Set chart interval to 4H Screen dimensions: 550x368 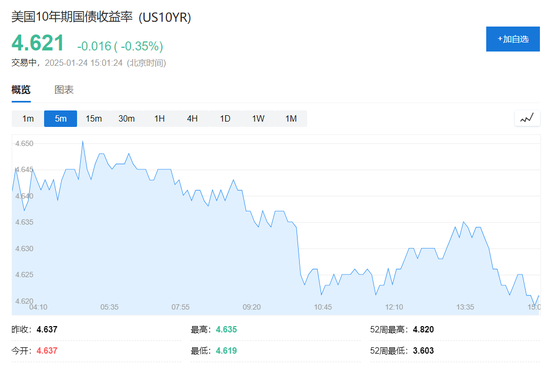(192, 119)
